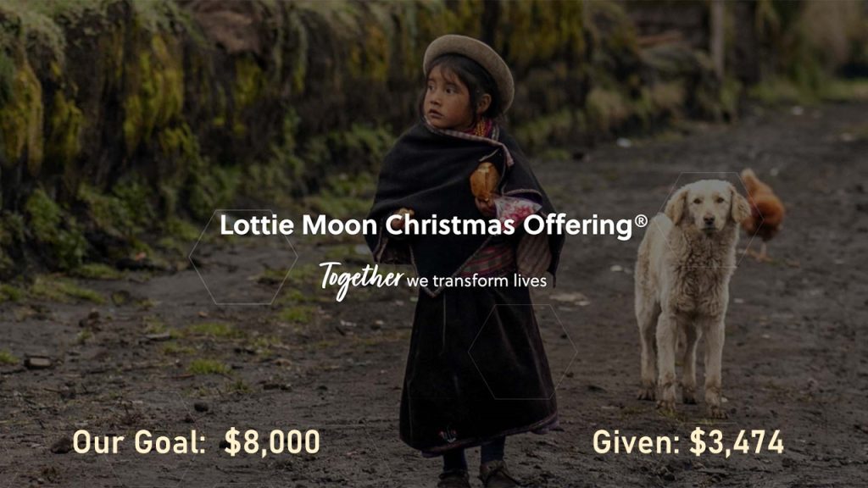Click the Lottie Moon Christmas Offering title
Viewport: 868px width, 488px height.
[x=433, y=225]
